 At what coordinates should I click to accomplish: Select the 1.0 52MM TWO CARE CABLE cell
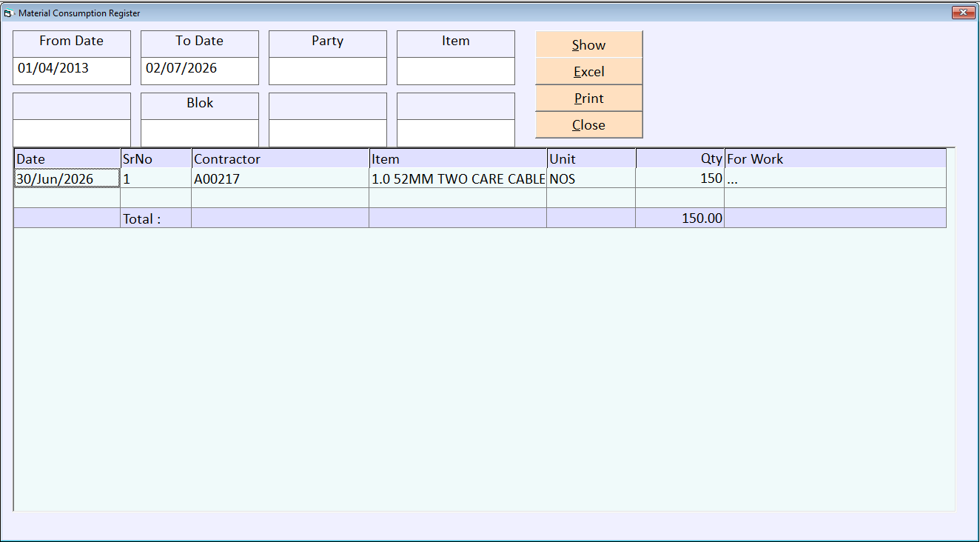[x=457, y=178]
